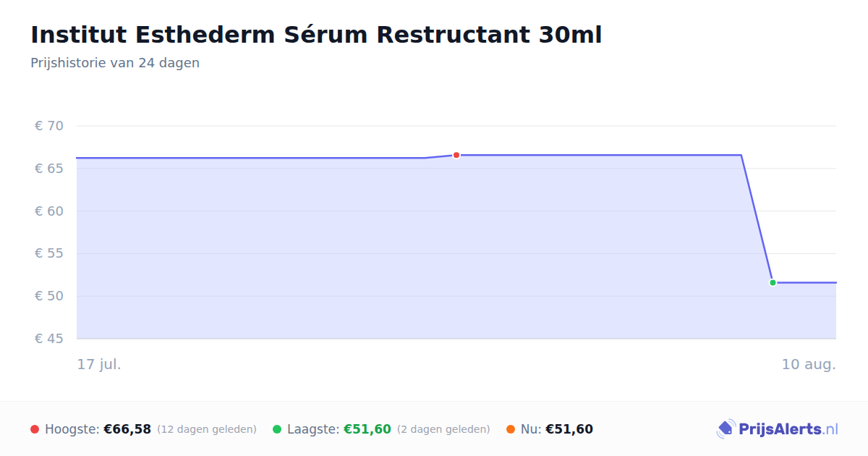Click the € 55 axis label
The image size is (868, 456).
49,253
